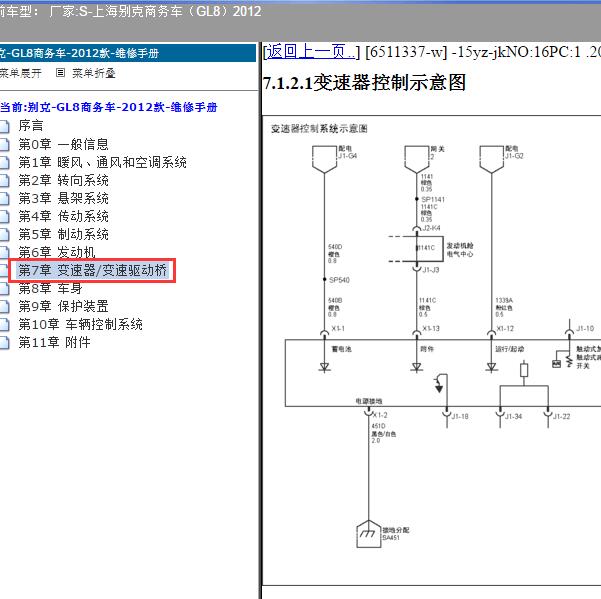Click the SA451 ground symbol in the diagram
The image size is (601, 599).
369,534
